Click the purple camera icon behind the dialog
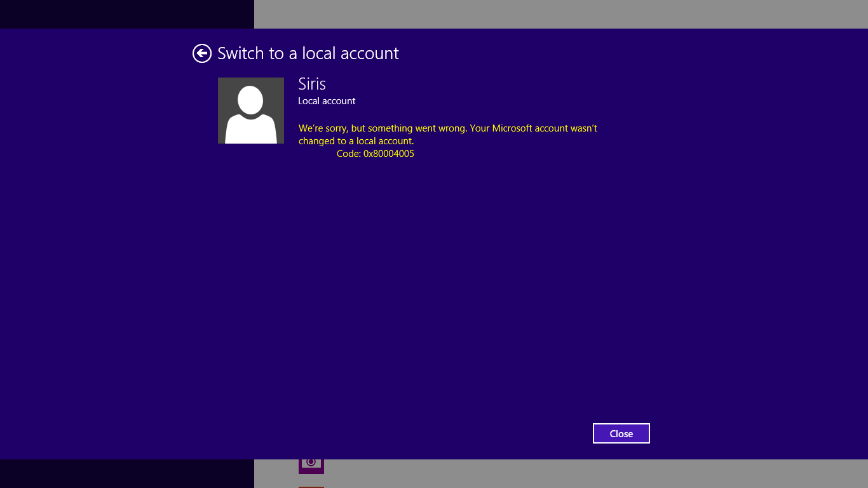Viewport: 868px width, 488px height. 311,466
